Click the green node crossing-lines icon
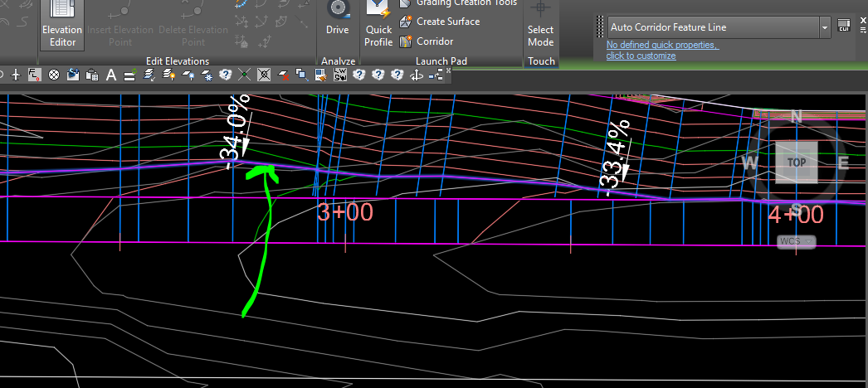This screenshot has height=388, width=868. pos(244,75)
